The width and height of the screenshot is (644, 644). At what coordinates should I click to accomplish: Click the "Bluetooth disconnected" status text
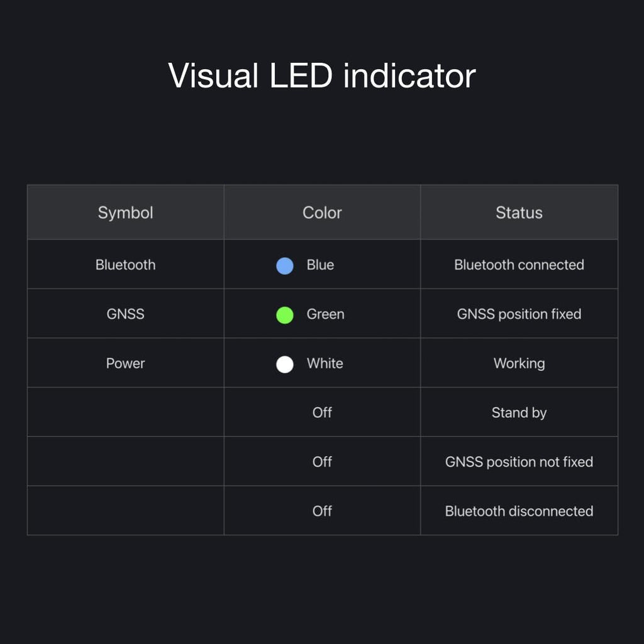point(519,511)
